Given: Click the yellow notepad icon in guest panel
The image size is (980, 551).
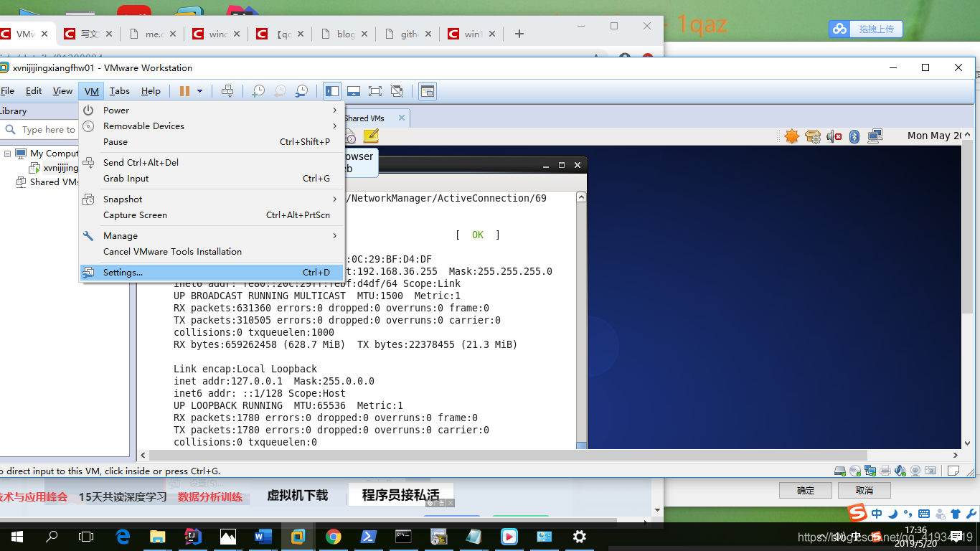Looking at the screenshot, I should click(371, 136).
